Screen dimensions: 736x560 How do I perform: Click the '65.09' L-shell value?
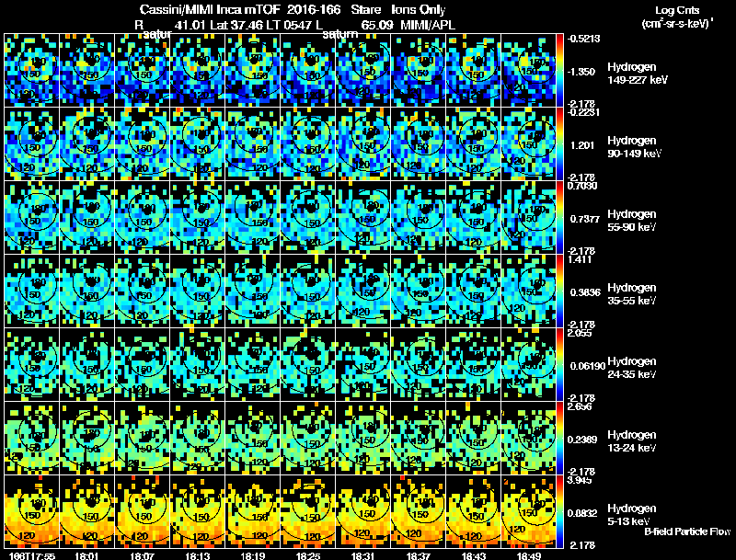[377, 25]
